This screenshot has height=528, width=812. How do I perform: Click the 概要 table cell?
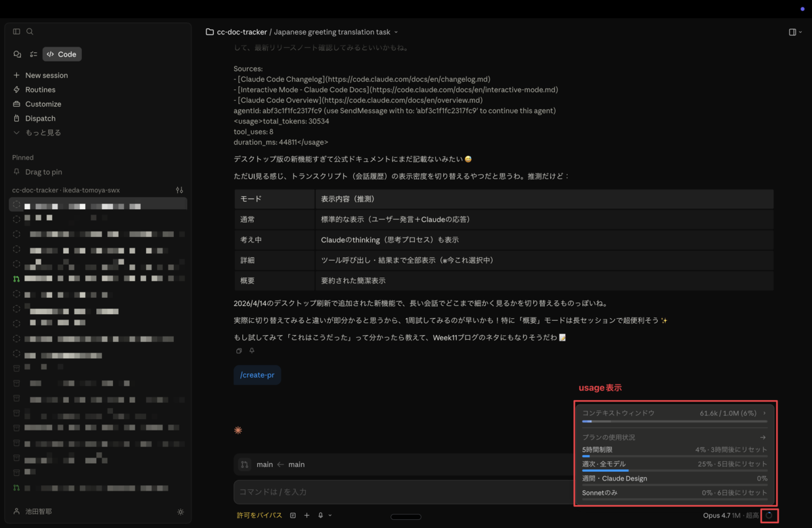tap(274, 280)
